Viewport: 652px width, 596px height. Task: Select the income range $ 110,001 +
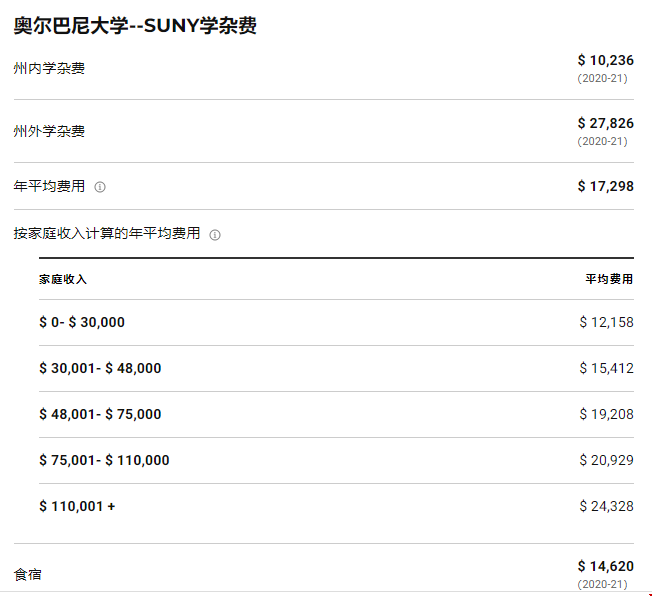click(x=77, y=507)
